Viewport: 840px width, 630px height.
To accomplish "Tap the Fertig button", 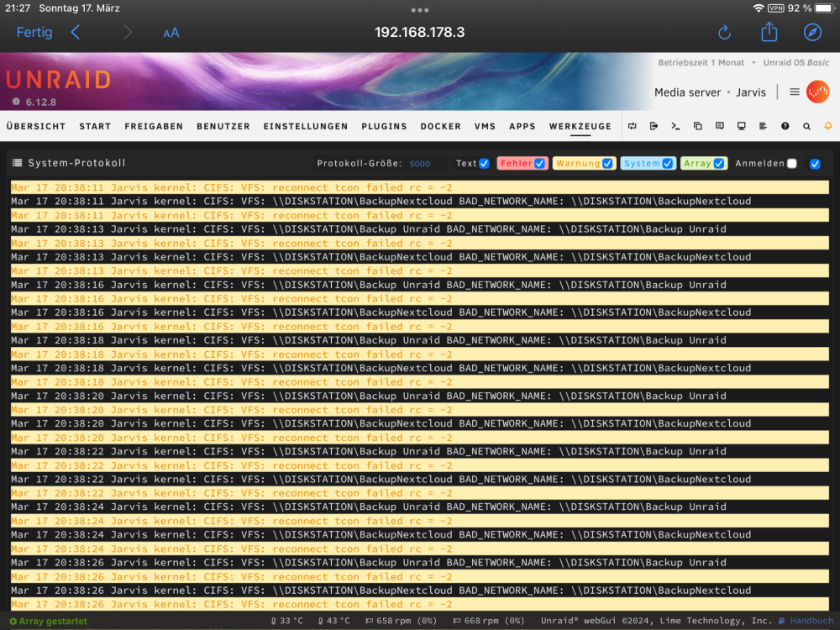I will pyautogui.click(x=34, y=32).
